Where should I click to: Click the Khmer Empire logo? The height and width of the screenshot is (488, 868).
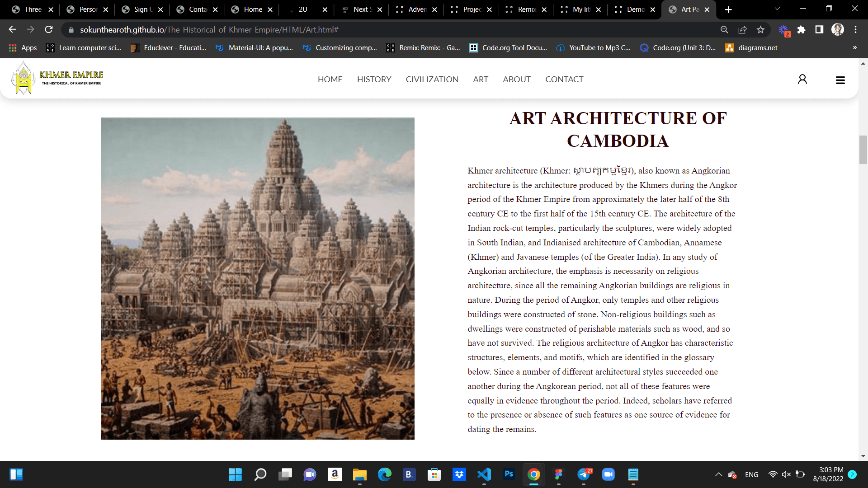(57, 78)
